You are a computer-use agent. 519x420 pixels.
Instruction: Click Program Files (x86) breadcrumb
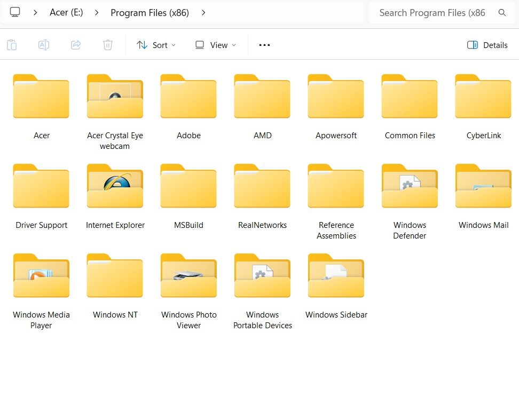click(x=150, y=13)
